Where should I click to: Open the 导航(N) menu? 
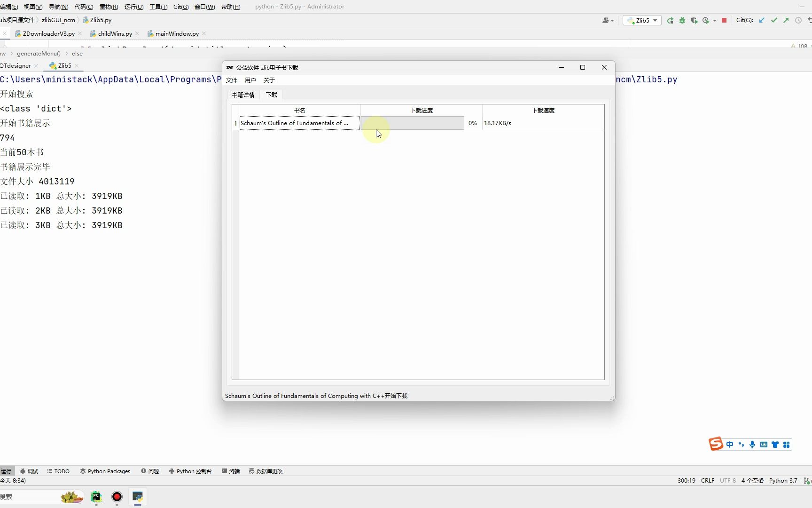[58, 7]
